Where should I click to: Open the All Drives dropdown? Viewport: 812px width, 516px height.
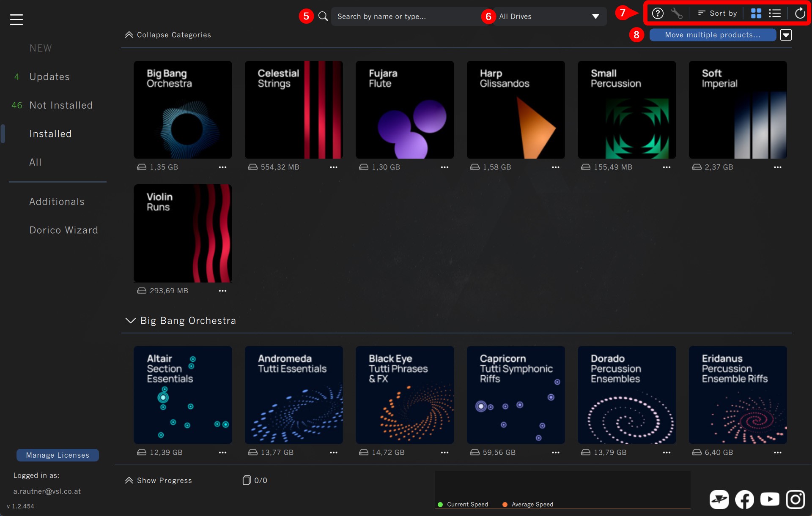pos(549,16)
